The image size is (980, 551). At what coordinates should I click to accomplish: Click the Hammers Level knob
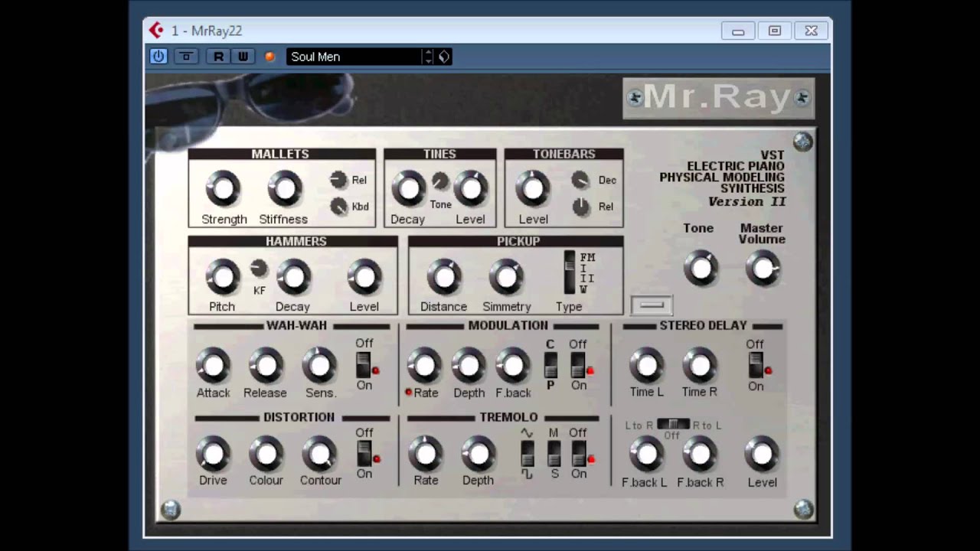click(x=364, y=276)
